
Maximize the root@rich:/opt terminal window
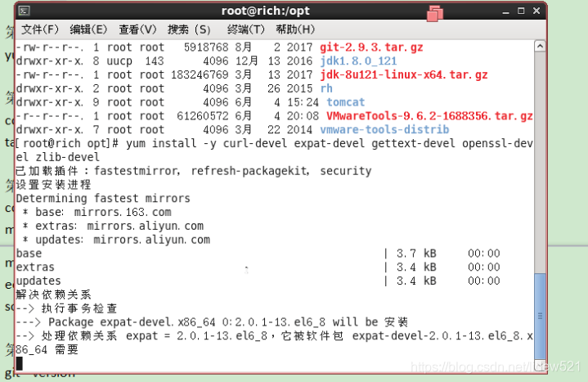click(x=521, y=11)
